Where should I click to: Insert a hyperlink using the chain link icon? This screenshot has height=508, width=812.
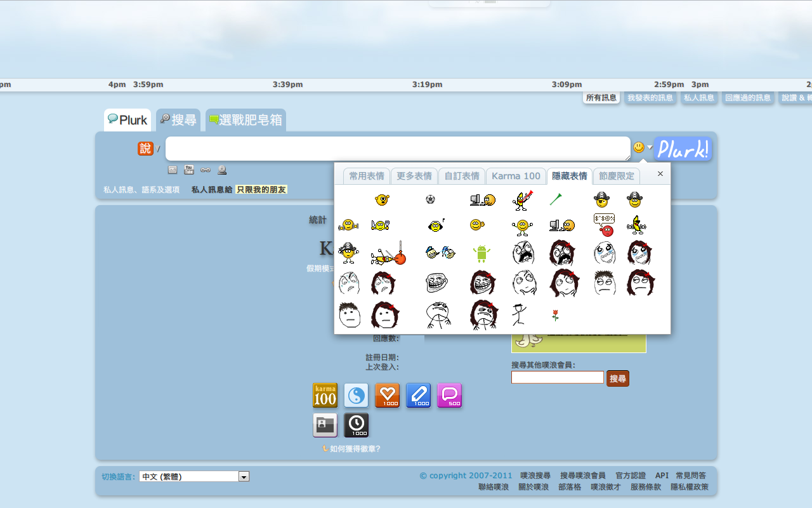pos(205,170)
